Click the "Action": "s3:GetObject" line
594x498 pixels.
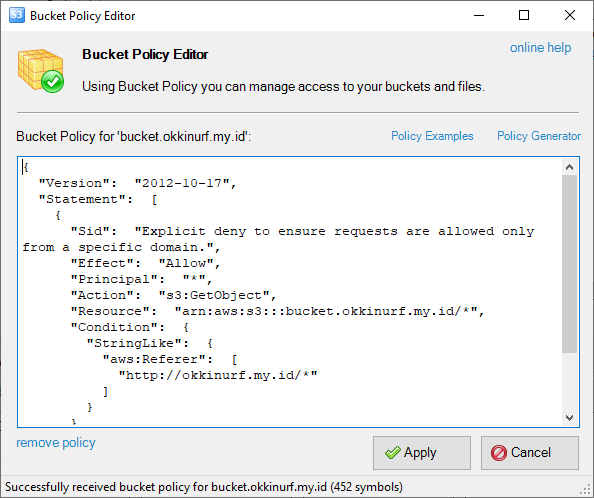[174, 295]
